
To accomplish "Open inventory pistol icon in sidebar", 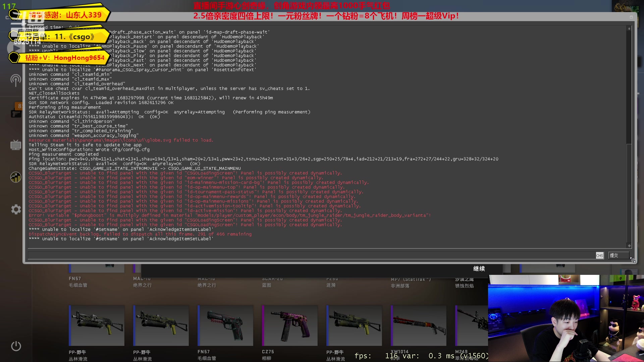I will pos(16,114).
